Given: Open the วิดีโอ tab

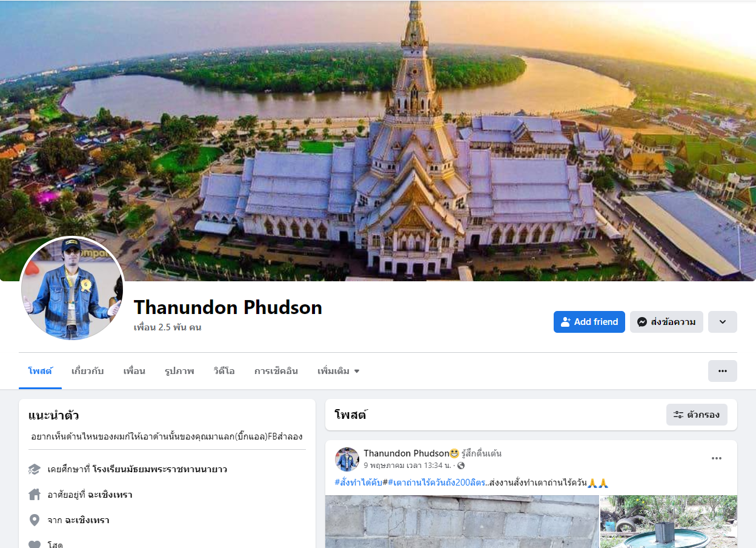Looking at the screenshot, I should coord(224,371).
